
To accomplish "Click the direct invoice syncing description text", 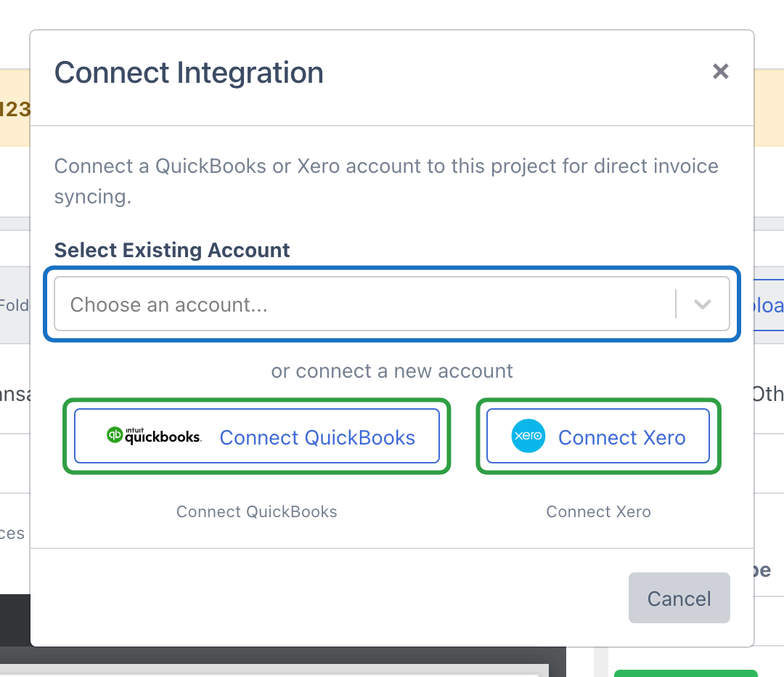I will pos(386,181).
